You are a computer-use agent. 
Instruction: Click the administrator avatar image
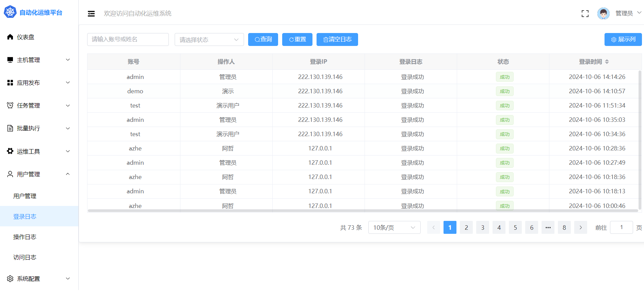coord(603,14)
